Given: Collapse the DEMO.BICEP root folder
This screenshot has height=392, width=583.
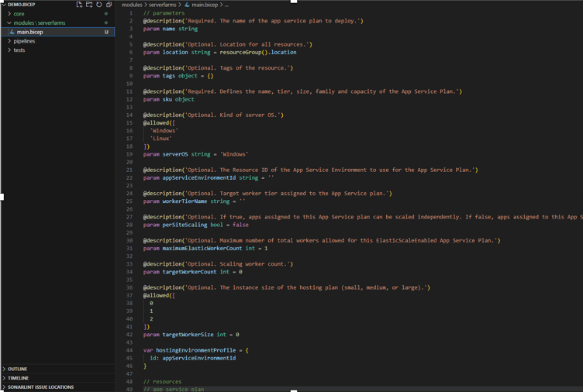Looking at the screenshot, I should click(x=4, y=5).
